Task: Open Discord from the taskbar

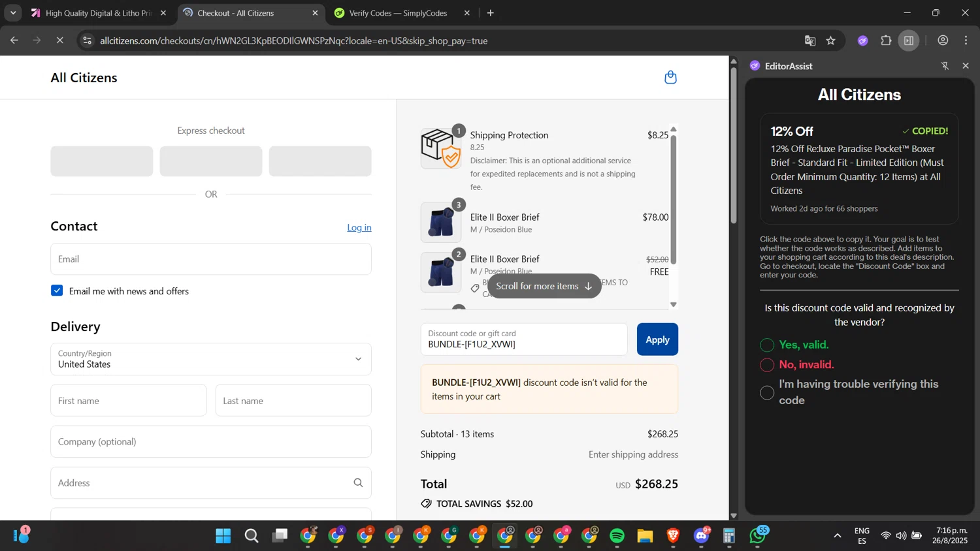Action: [702, 536]
